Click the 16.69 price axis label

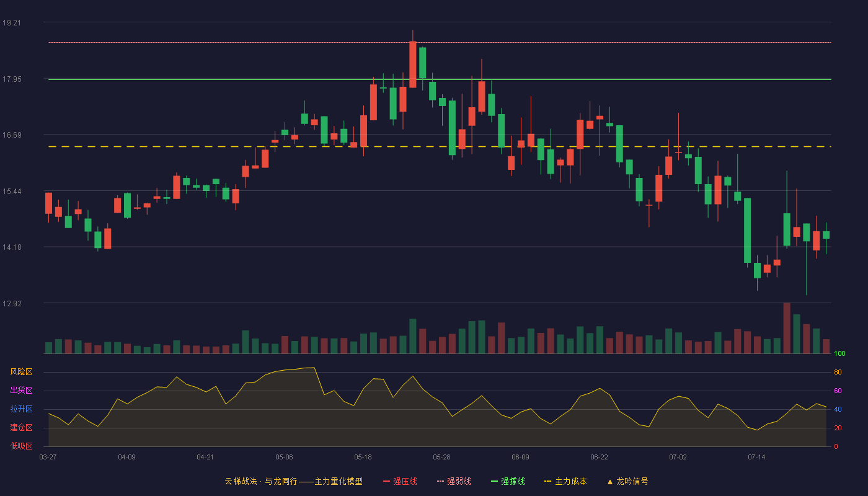coord(12,135)
